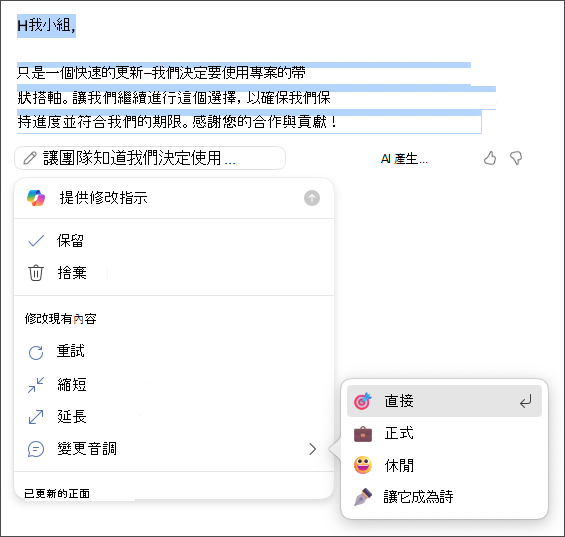The image size is (565, 537).
Task: Select the 直接 tone option
Action: [x=444, y=401]
